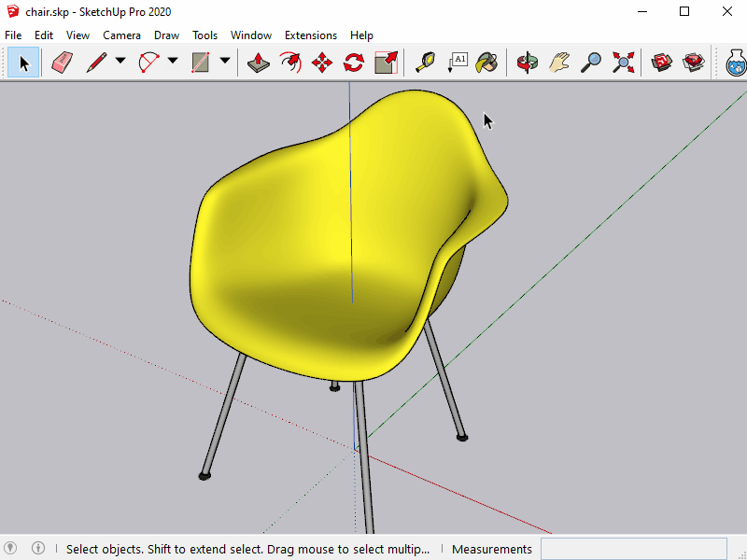The width and height of the screenshot is (747, 560).
Task: Toggle the Select arrow tool
Action: (x=24, y=63)
